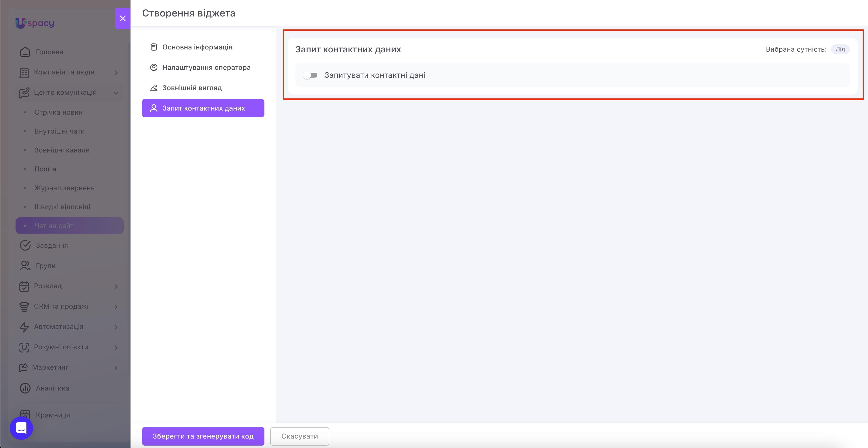Click the Запит контактних даних person icon

click(154, 108)
